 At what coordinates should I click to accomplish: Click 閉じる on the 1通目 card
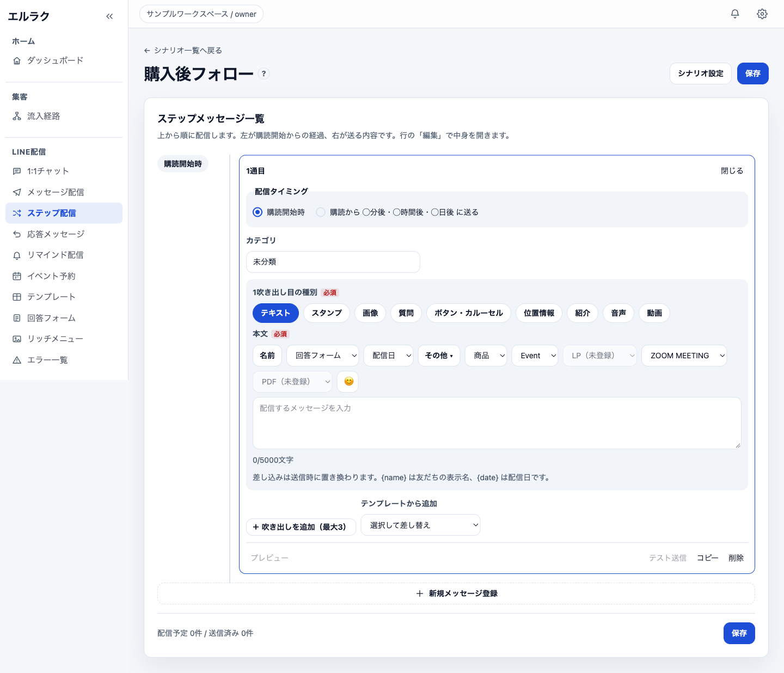click(732, 171)
